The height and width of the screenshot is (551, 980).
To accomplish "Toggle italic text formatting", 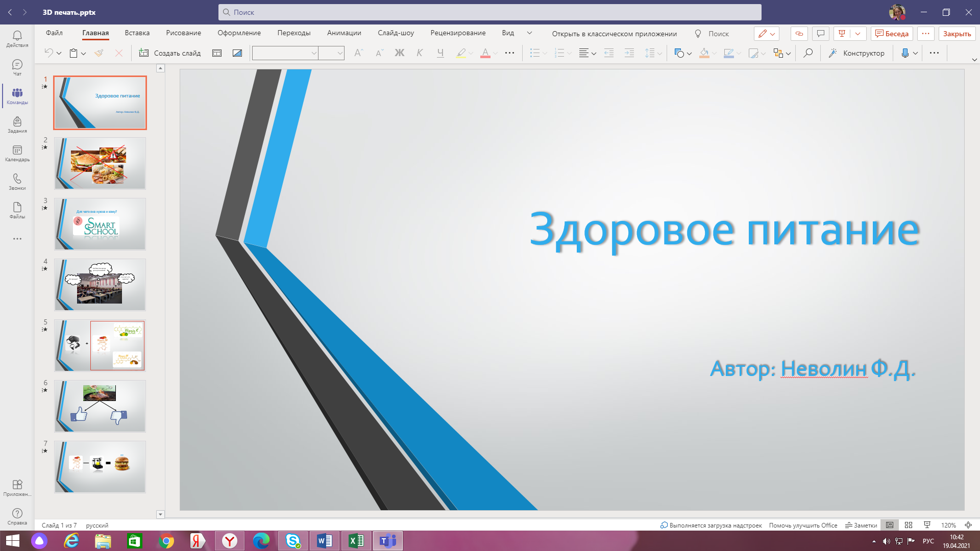I will (x=420, y=53).
